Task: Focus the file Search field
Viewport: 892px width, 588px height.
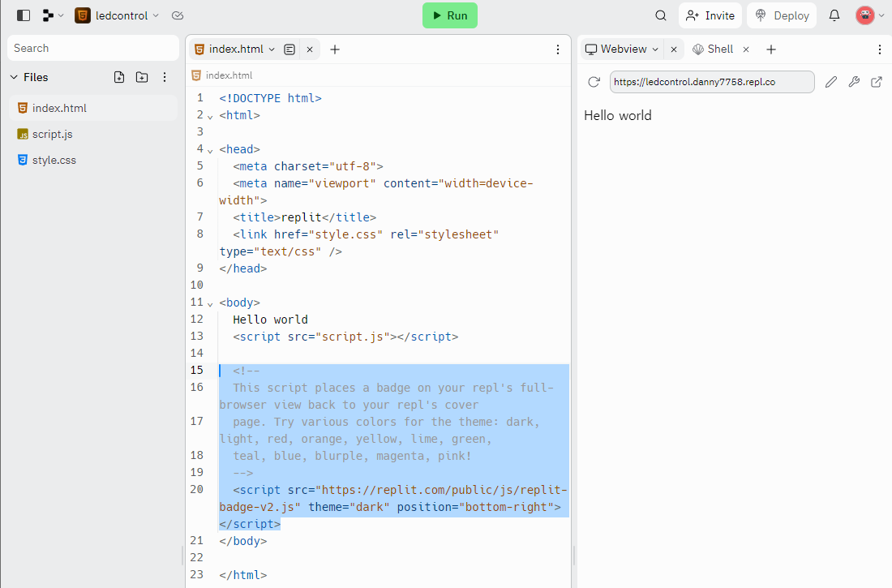Action: pos(93,49)
